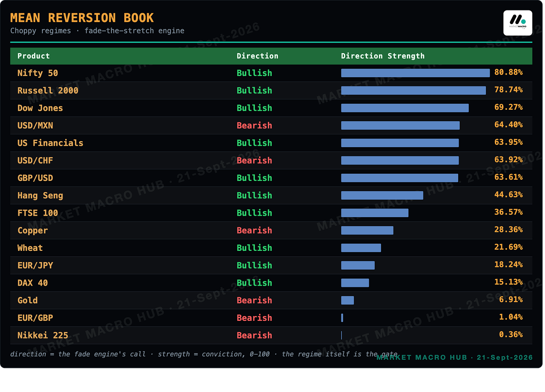
Task: Click the Russell 2000 strength bar
Action: 414,91
